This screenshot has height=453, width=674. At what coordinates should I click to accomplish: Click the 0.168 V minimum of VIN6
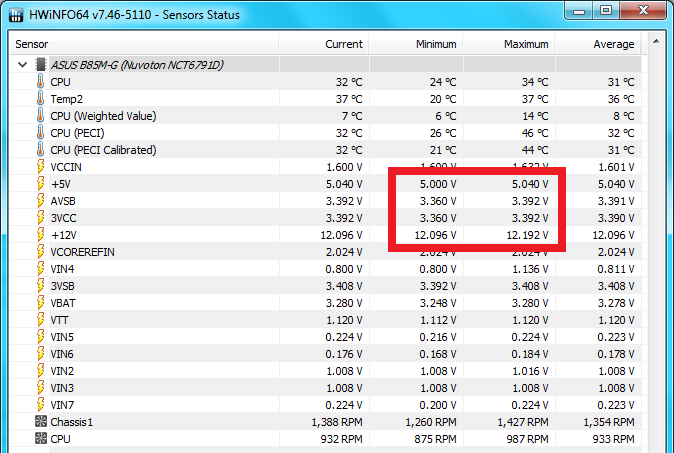[x=438, y=354]
